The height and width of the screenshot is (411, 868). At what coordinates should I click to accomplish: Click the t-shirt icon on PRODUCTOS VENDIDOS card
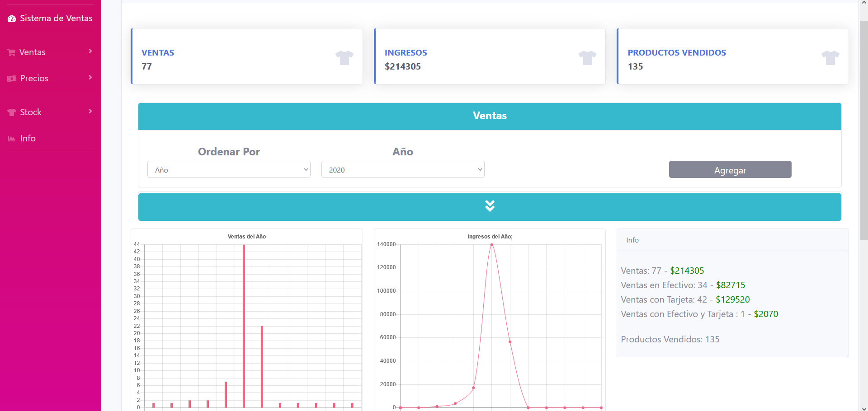pos(830,58)
